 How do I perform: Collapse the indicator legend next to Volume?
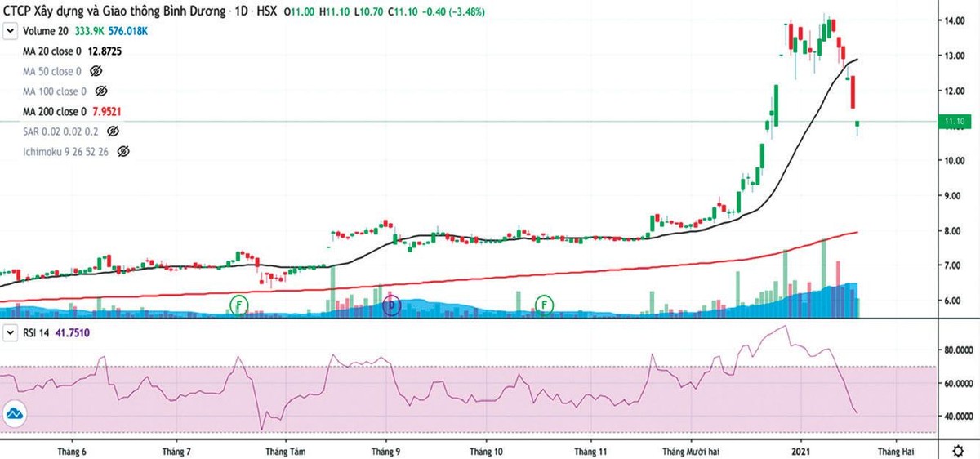pyautogui.click(x=11, y=31)
